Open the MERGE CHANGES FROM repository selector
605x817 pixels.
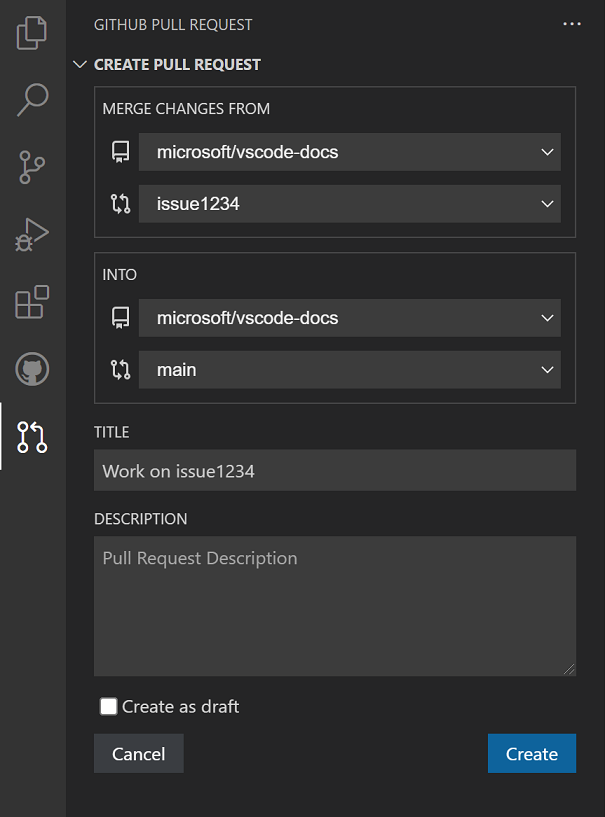click(350, 151)
